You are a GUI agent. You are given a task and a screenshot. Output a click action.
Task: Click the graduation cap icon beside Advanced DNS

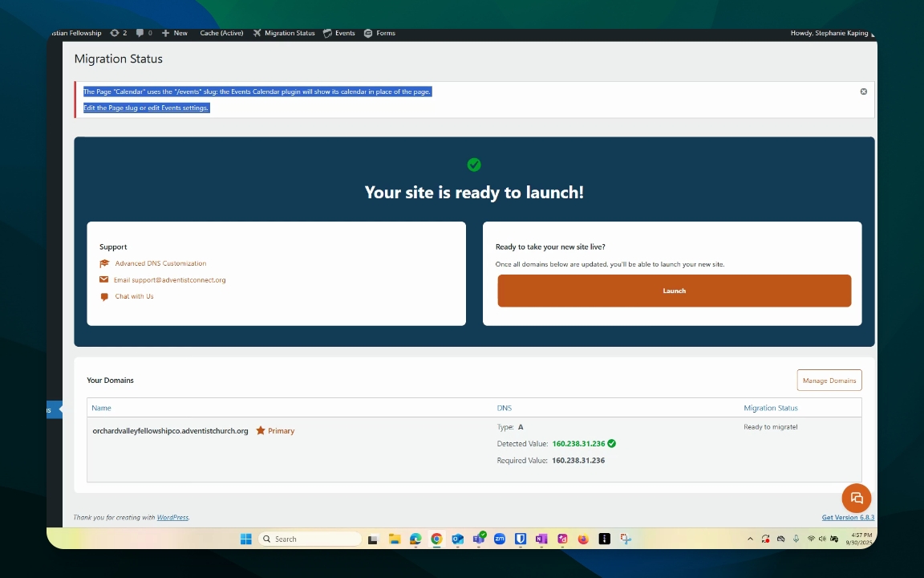pos(104,263)
